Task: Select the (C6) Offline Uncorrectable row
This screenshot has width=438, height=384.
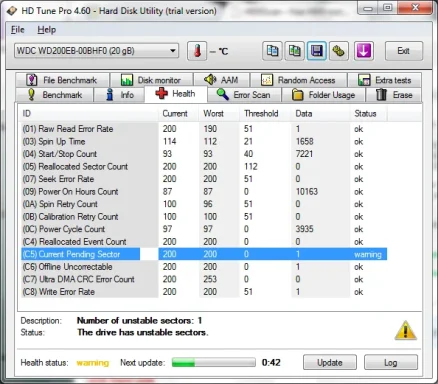Action: pos(204,267)
